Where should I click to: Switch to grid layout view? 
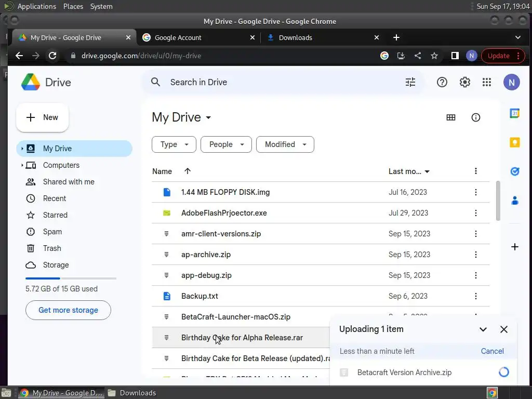coord(451,117)
